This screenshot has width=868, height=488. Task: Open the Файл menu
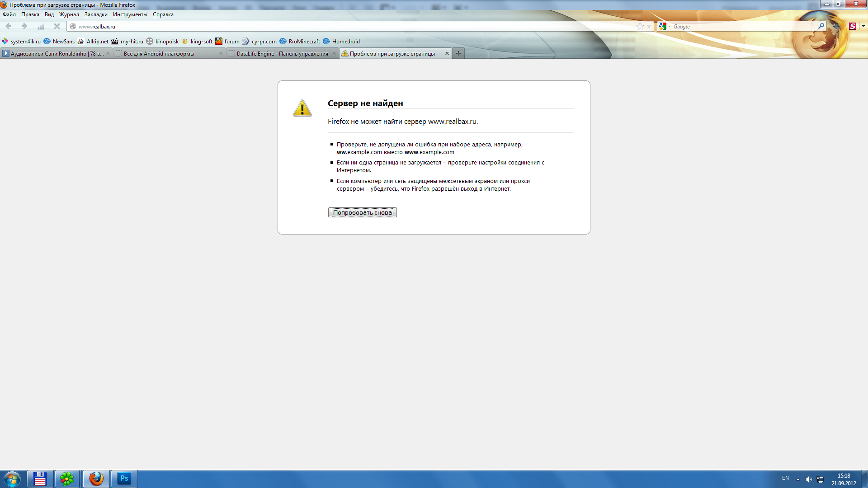pos(9,14)
